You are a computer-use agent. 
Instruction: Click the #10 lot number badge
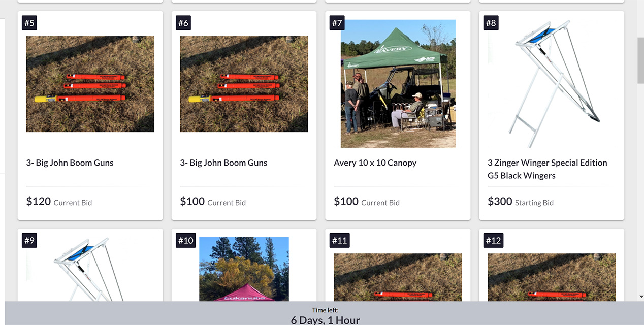click(186, 240)
